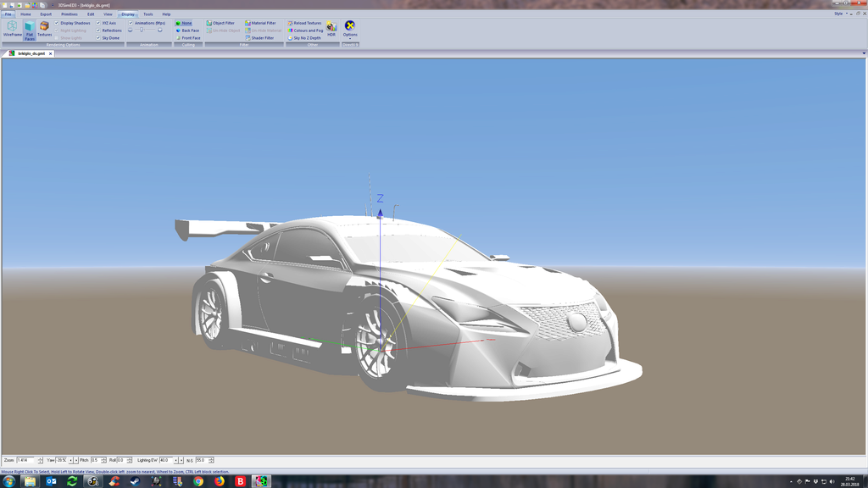
Task: Open Windows Start menu
Action: (x=8, y=481)
